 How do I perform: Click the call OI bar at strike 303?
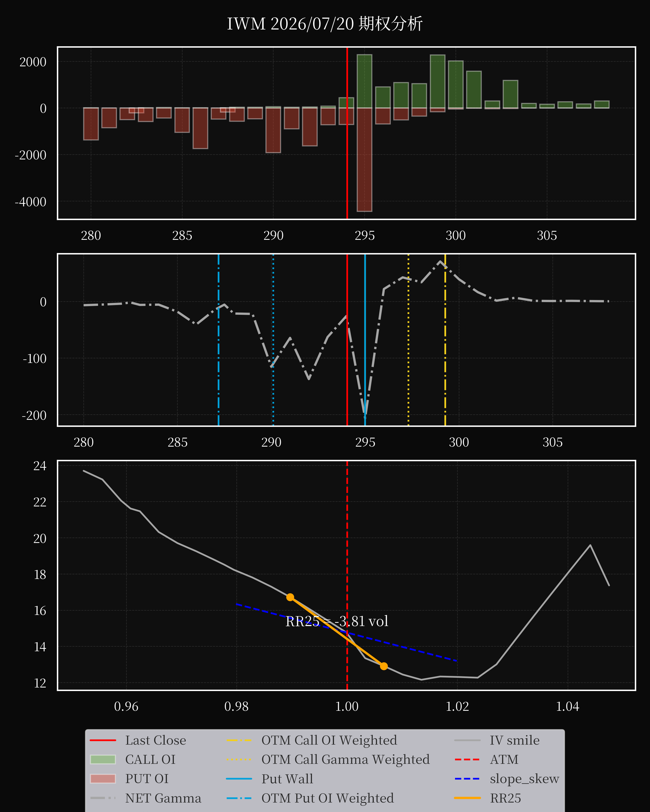click(510, 94)
